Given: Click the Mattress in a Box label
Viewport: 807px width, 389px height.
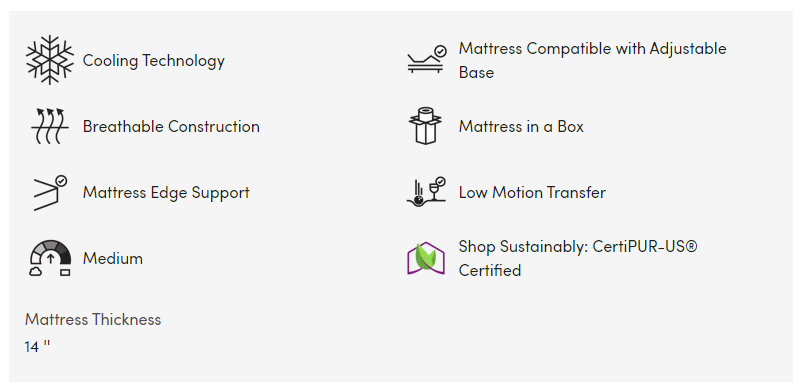Looking at the screenshot, I should click(x=521, y=127).
